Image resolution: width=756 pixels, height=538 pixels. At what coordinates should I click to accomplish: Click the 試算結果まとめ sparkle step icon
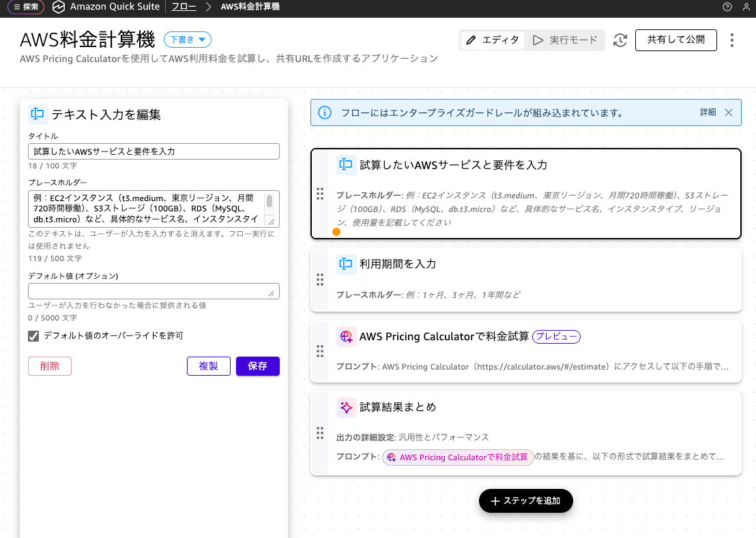click(x=346, y=407)
